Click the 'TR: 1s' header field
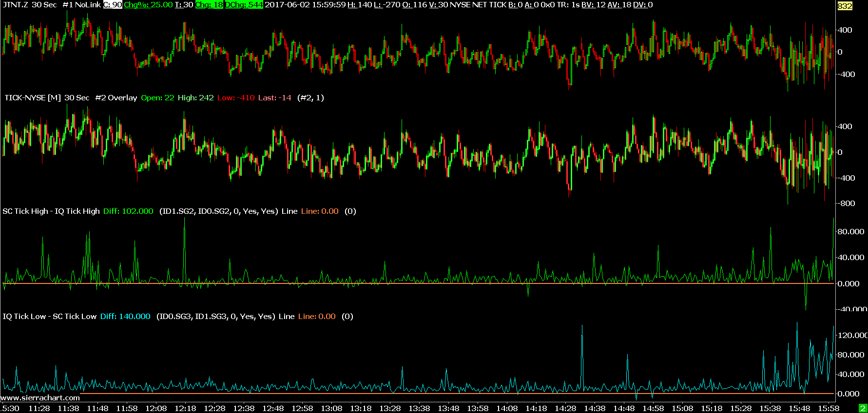Image resolution: width=868 pixels, height=413 pixels. (568, 5)
